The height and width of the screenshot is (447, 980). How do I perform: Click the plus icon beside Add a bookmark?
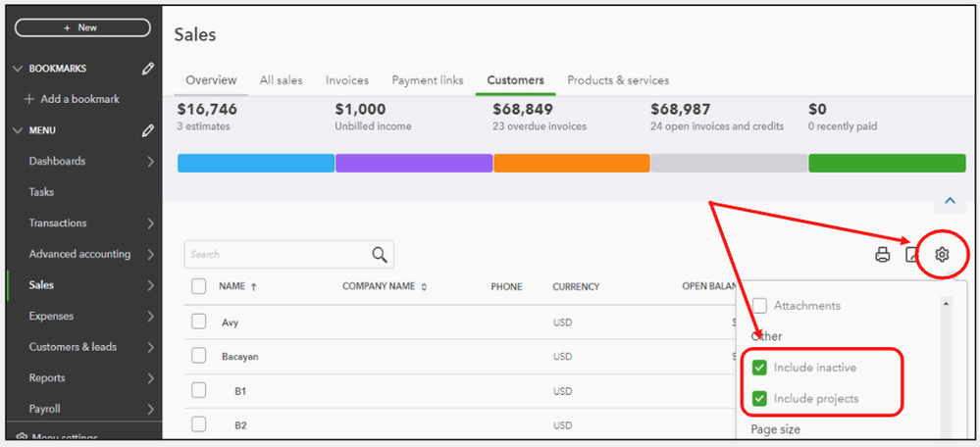click(x=29, y=99)
